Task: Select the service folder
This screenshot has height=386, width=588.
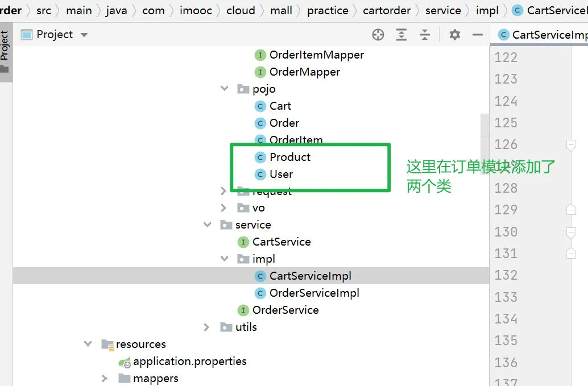Action: 253,225
